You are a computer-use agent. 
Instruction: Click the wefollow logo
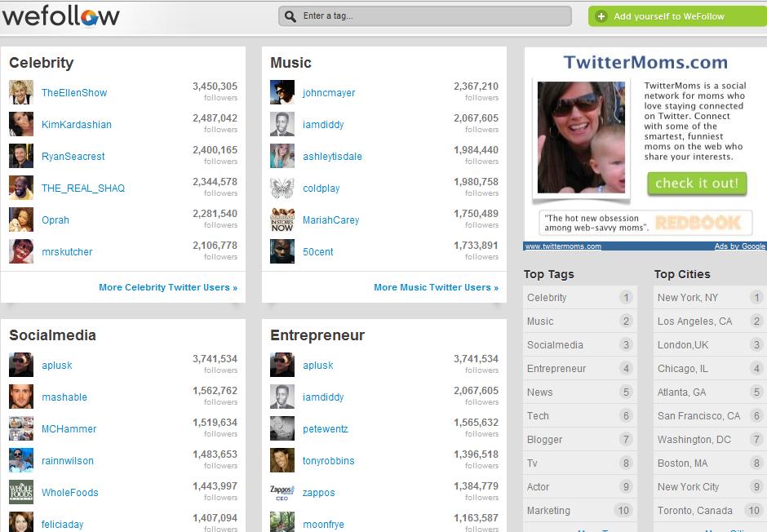[x=60, y=16]
